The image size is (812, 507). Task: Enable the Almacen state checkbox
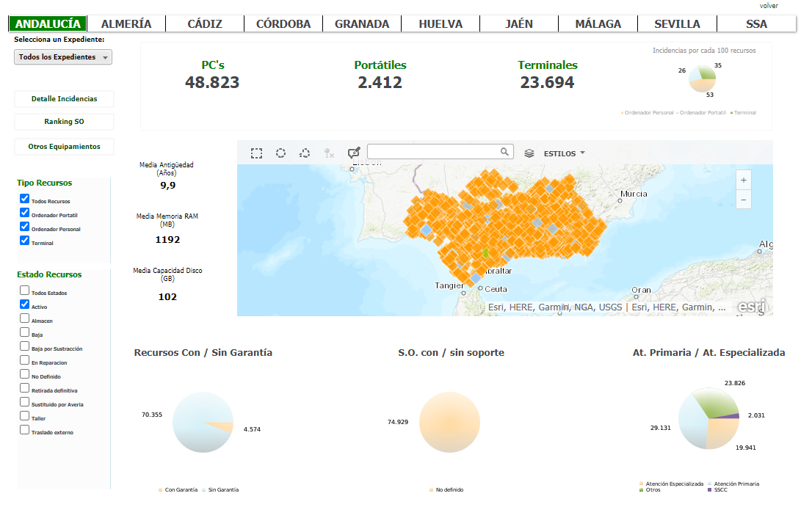(24, 318)
